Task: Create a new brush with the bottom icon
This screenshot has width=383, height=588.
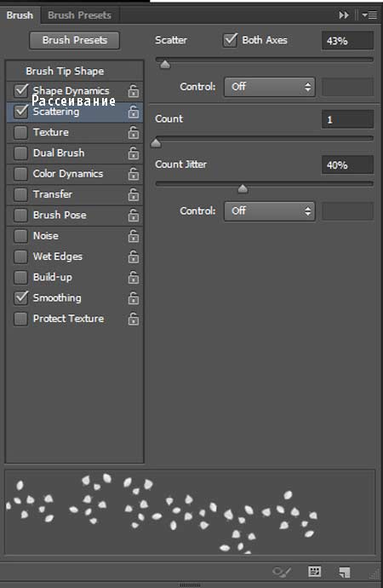Action: click(344, 572)
